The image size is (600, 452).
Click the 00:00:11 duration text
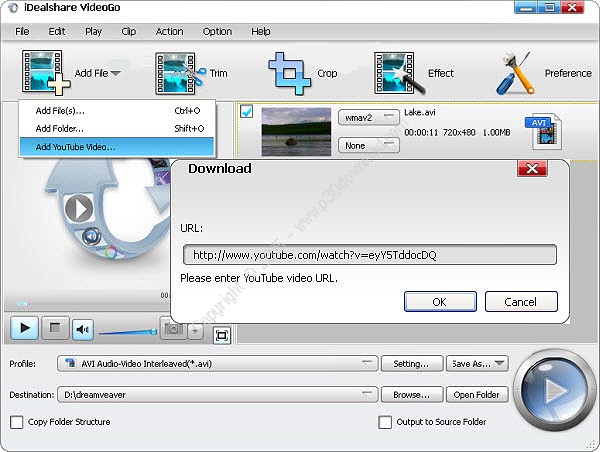pyautogui.click(x=421, y=132)
